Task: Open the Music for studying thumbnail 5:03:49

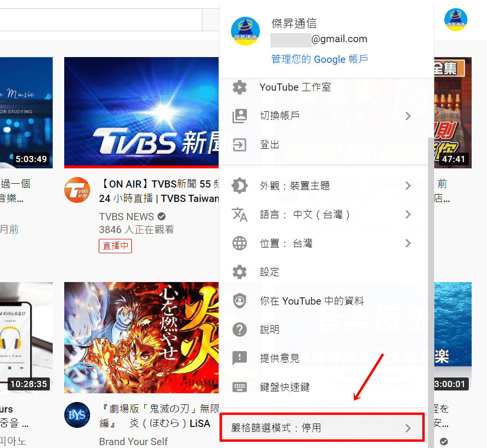Action: click(26, 113)
